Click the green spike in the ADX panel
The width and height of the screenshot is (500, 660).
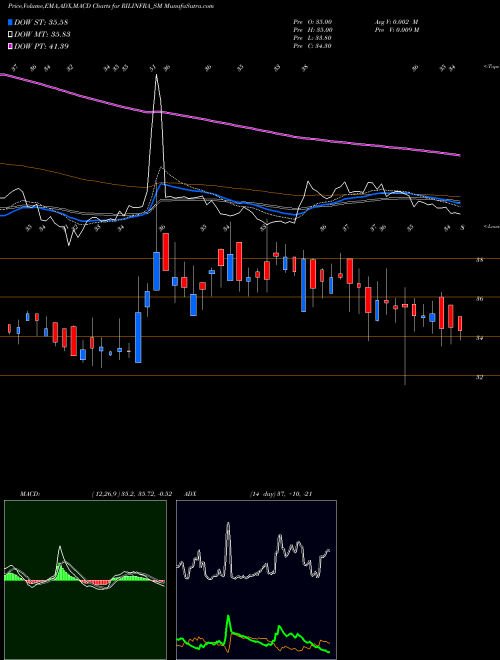tap(229, 617)
